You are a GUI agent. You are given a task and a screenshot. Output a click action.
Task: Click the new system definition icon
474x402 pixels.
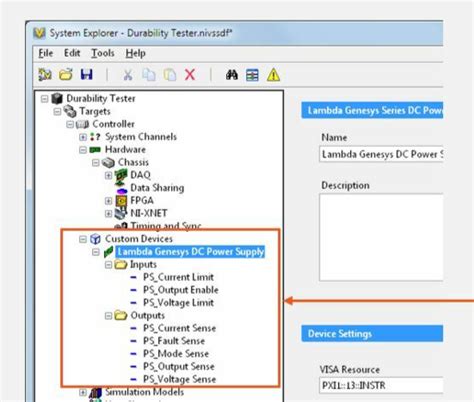tap(45, 74)
